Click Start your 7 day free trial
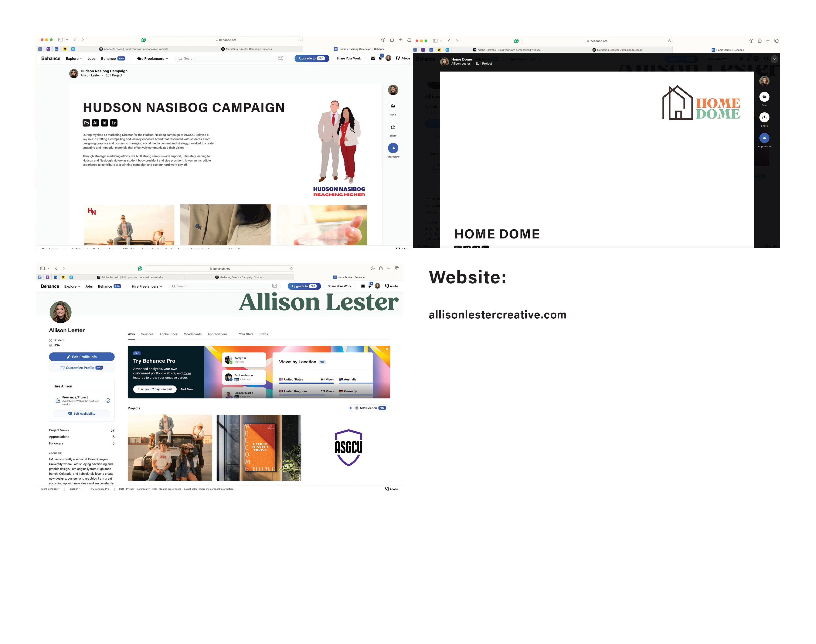 155,389
